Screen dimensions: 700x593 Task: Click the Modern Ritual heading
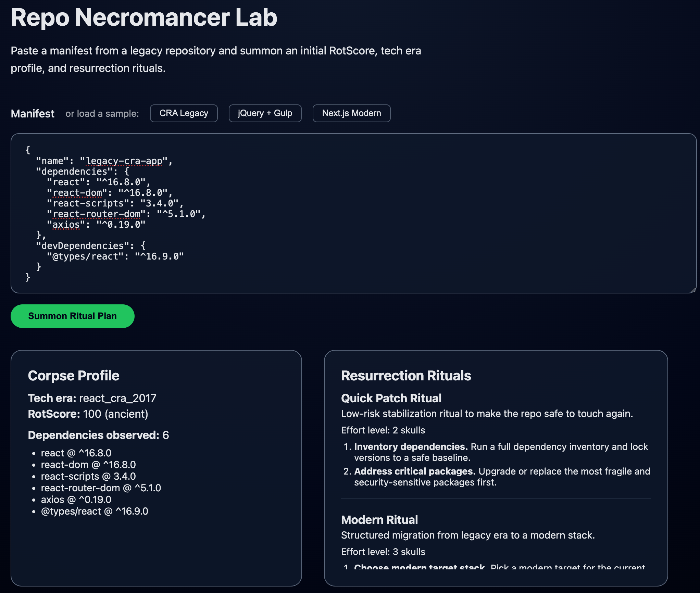tap(379, 520)
